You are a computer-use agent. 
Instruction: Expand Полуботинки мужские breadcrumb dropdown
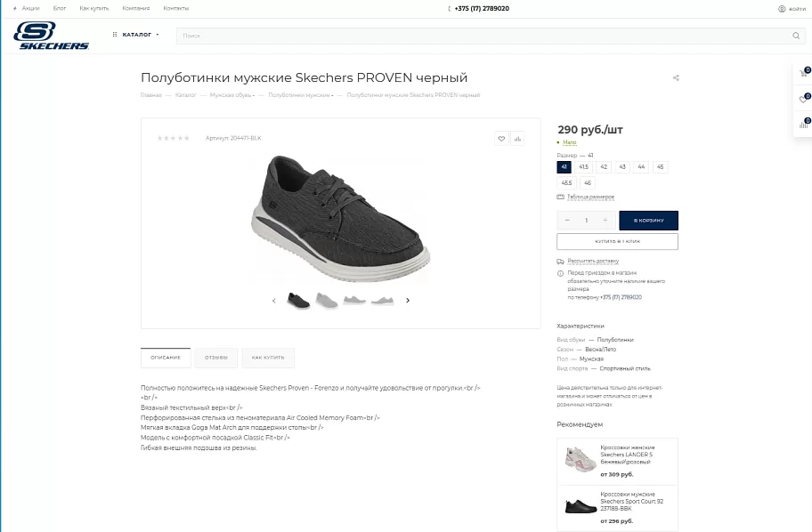300,95
